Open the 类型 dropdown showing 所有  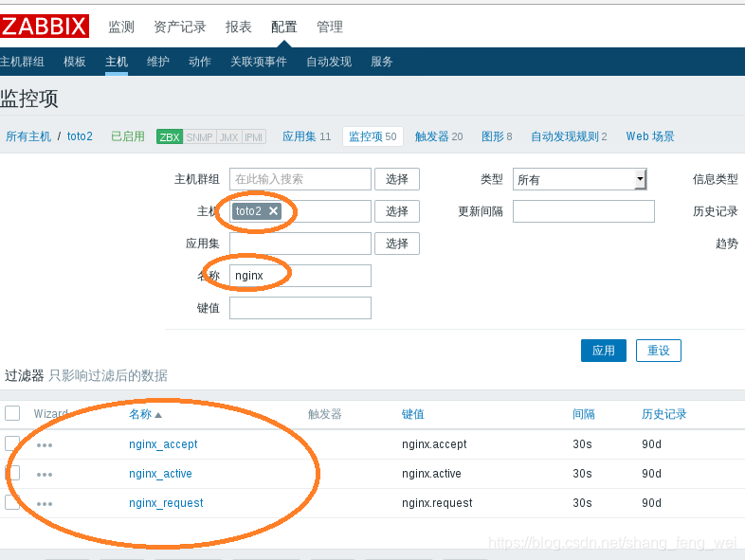pos(580,179)
